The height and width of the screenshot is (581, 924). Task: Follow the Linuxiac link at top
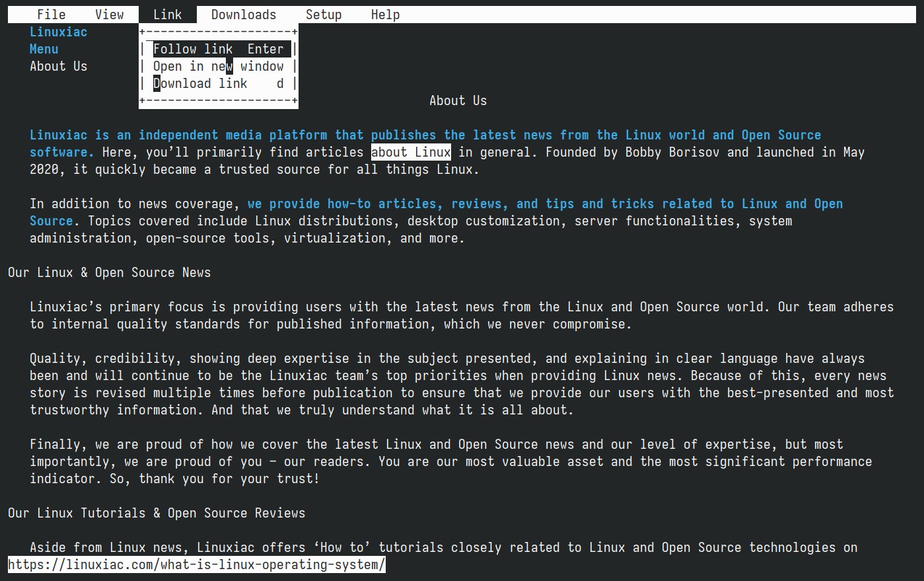[x=58, y=32]
